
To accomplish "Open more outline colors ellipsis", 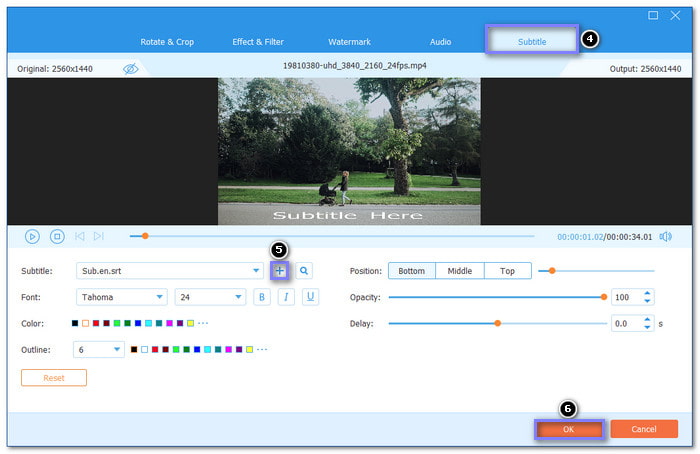I will [262, 350].
